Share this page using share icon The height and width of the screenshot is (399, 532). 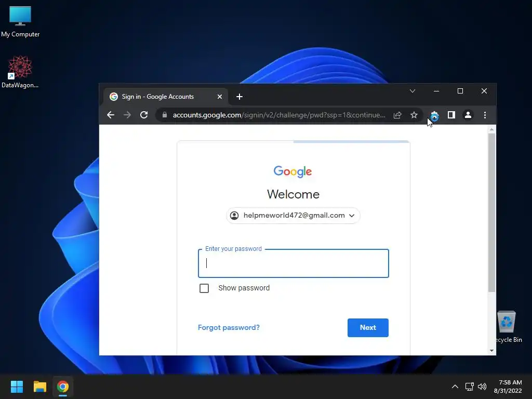coord(397,115)
